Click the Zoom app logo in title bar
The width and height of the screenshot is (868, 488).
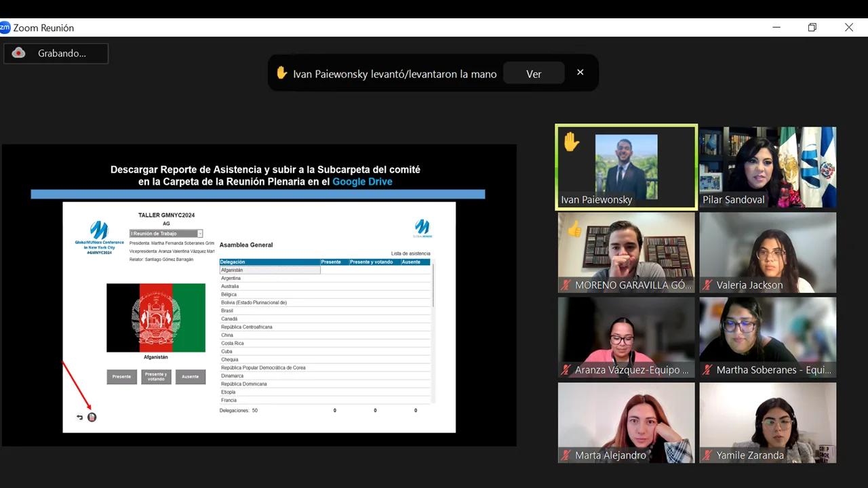(x=5, y=28)
